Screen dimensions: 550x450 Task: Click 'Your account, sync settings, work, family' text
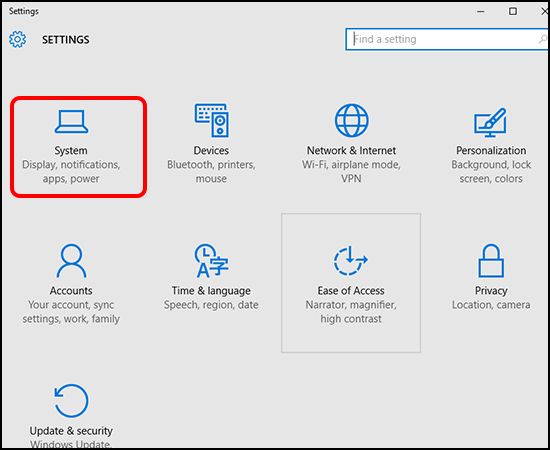point(71,312)
